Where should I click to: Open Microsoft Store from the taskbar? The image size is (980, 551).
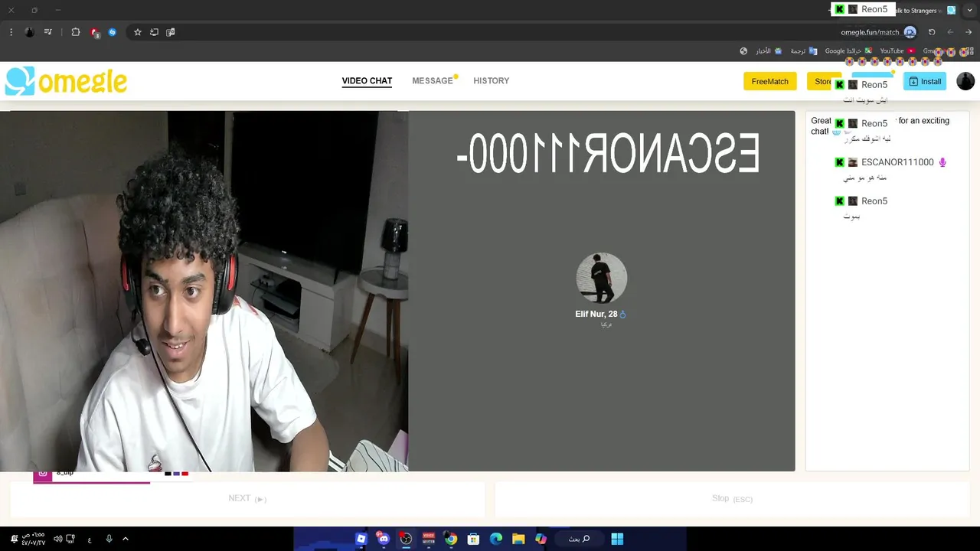[x=473, y=539]
